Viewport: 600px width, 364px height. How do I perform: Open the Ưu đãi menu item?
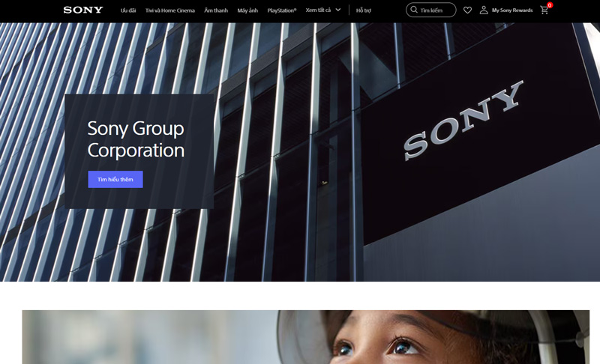128,10
